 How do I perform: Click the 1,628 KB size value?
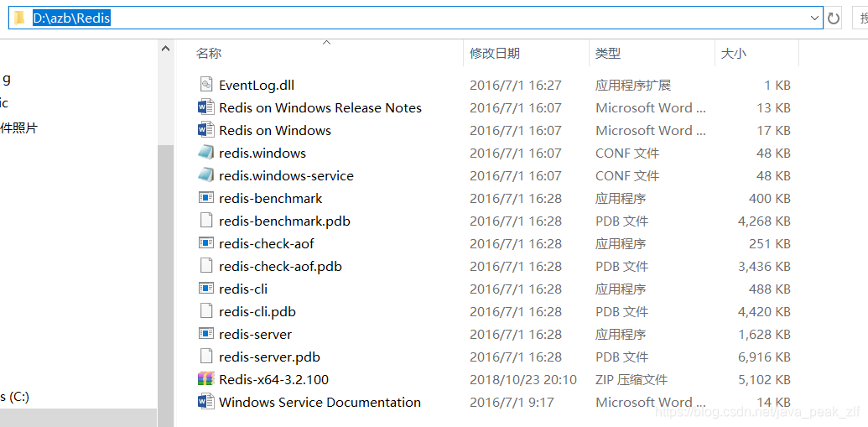pos(765,335)
